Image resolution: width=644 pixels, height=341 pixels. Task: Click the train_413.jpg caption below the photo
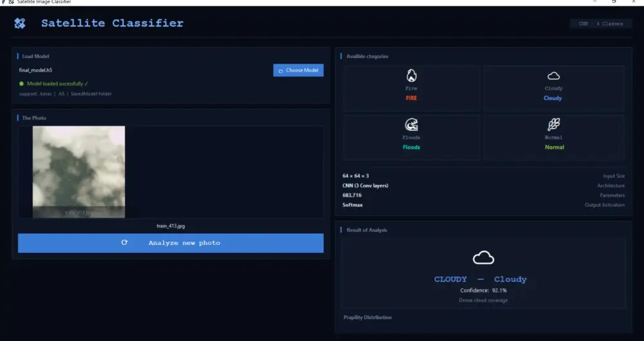pyautogui.click(x=171, y=226)
